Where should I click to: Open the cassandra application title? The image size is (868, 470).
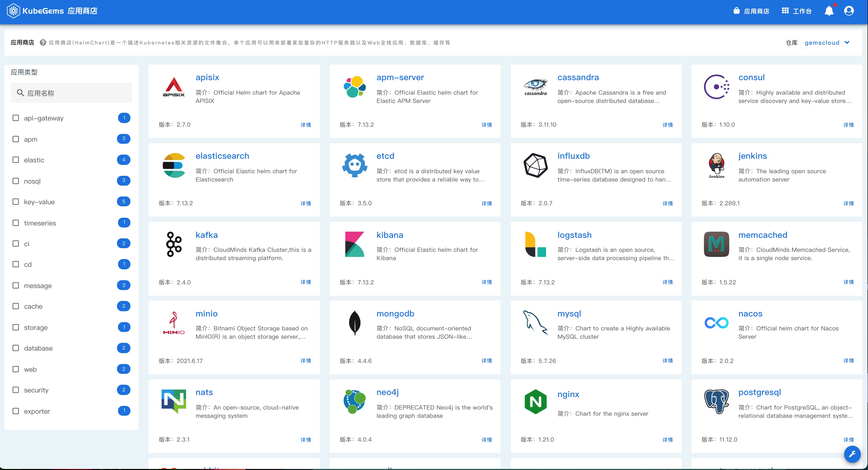(x=578, y=78)
